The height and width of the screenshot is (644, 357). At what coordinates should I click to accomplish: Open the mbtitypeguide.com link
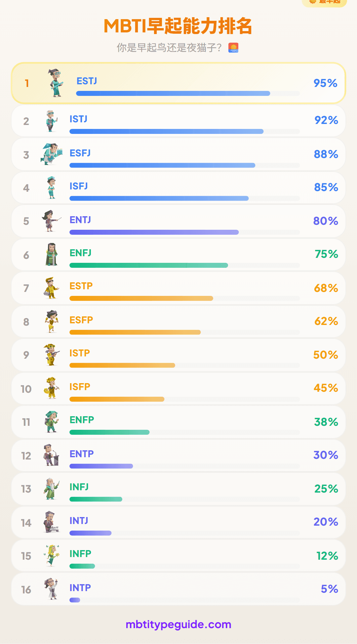(178, 624)
